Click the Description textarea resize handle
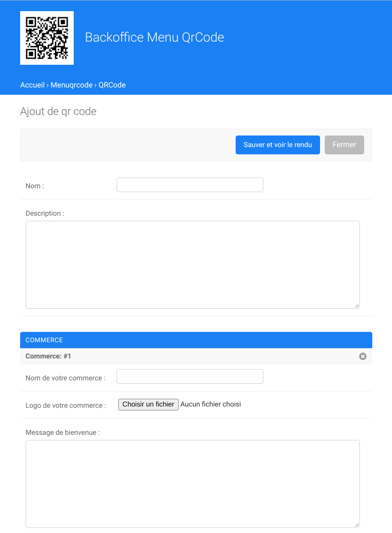This screenshot has height=533, width=392. click(x=356, y=305)
